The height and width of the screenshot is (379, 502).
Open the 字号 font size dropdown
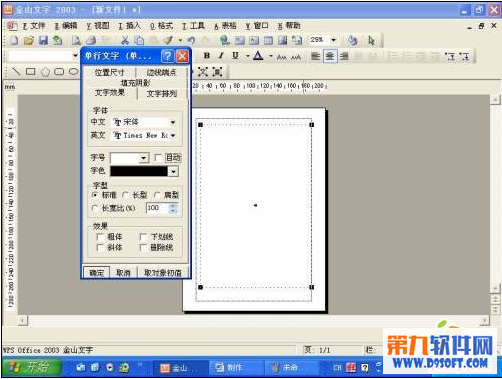(x=144, y=158)
